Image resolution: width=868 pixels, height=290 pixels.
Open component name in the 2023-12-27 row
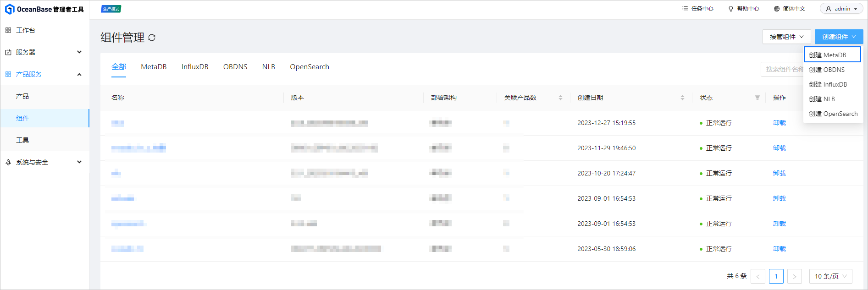pyautogui.click(x=118, y=123)
